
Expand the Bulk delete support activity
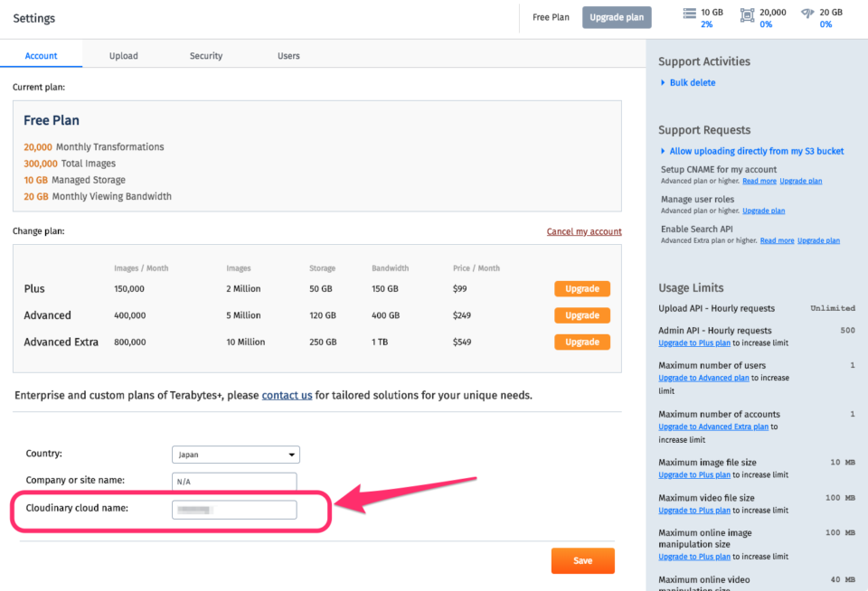(692, 81)
